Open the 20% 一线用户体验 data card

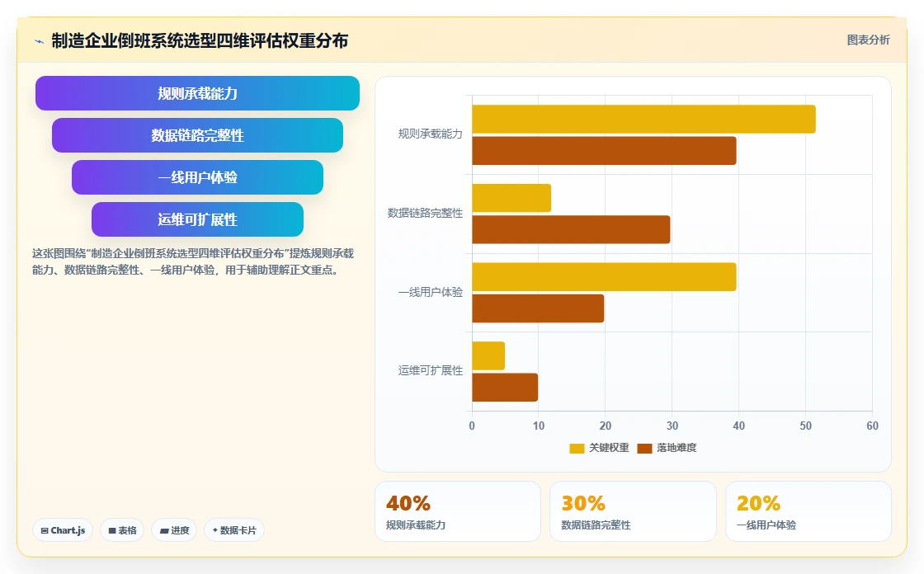808,511
